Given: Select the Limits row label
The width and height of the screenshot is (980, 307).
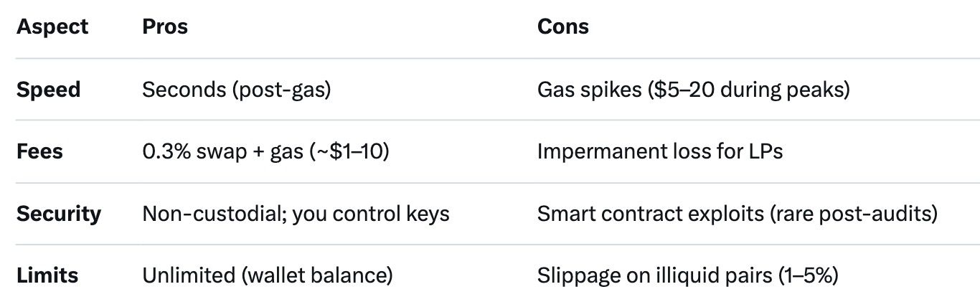Looking at the screenshot, I should [47, 275].
